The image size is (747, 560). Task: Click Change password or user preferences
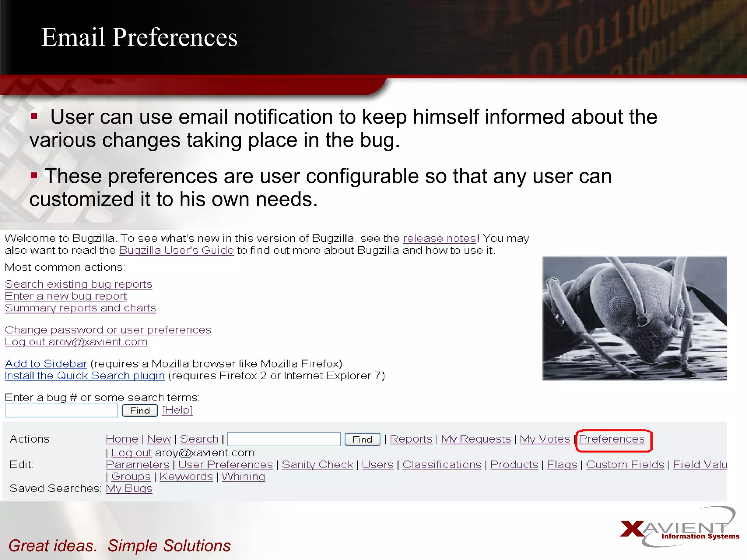[x=108, y=330]
